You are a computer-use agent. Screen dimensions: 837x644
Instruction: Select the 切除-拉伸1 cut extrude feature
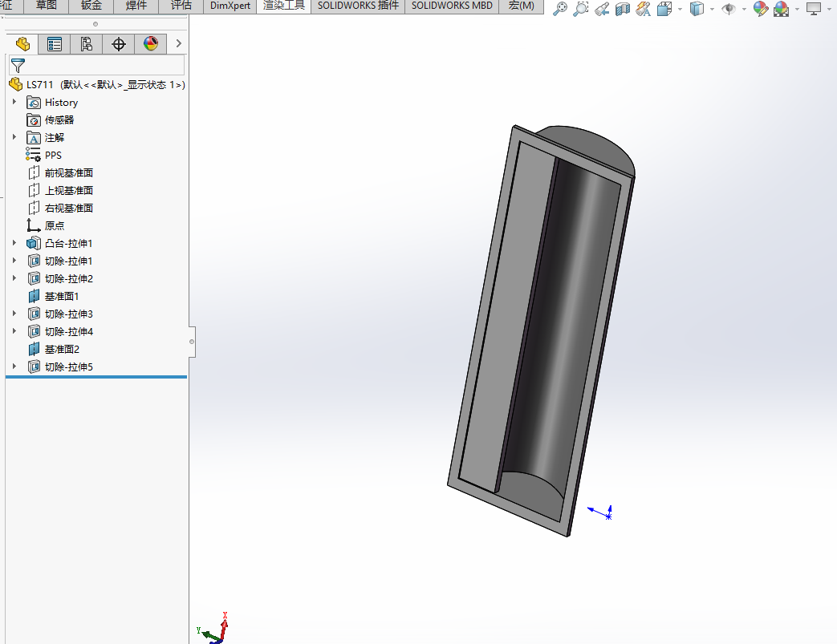(59, 261)
